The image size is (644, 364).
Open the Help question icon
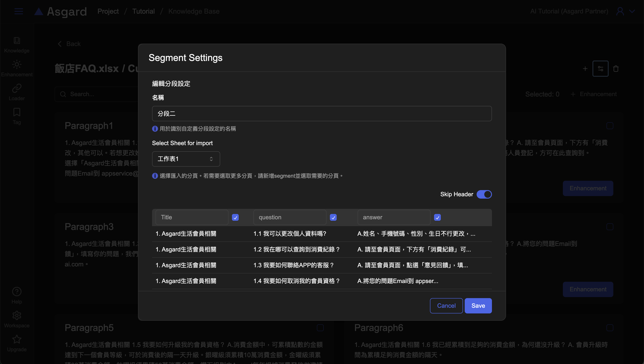point(17,292)
